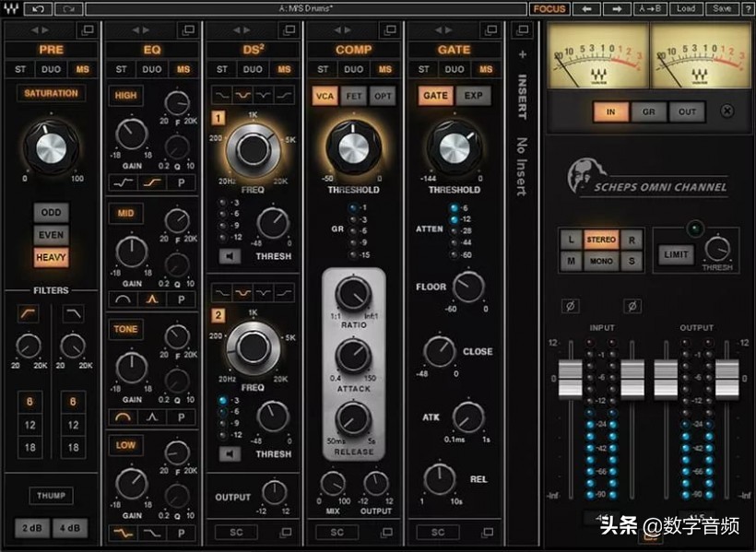Open COMP sidechain external window icon
The width and height of the screenshot is (756, 552).
[x=386, y=533]
